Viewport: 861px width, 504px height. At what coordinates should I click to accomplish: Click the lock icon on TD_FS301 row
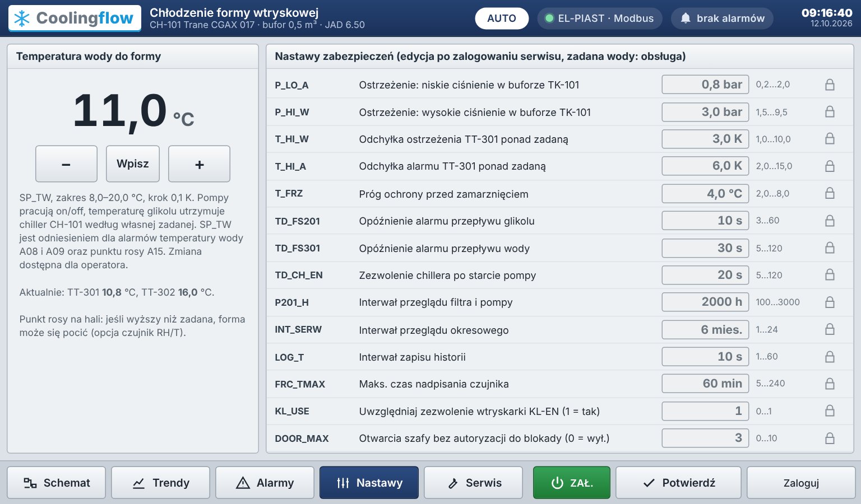pyautogui.click(x=830, y=248)
